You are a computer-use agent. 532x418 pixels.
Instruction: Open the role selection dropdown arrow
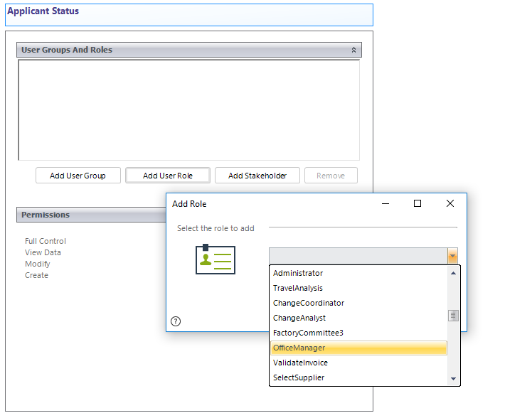[452, 256]
